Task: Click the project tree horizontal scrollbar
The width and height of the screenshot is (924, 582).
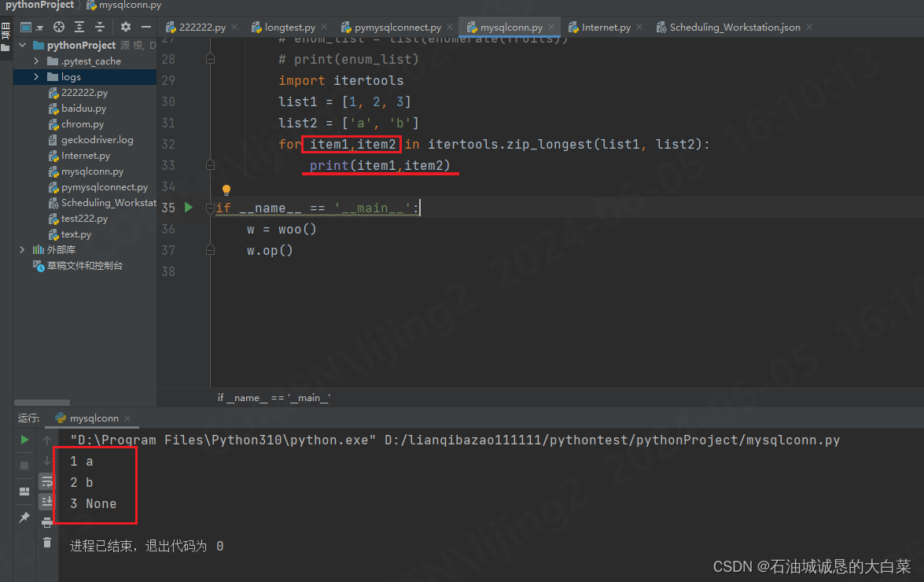Action: point(42,403)
